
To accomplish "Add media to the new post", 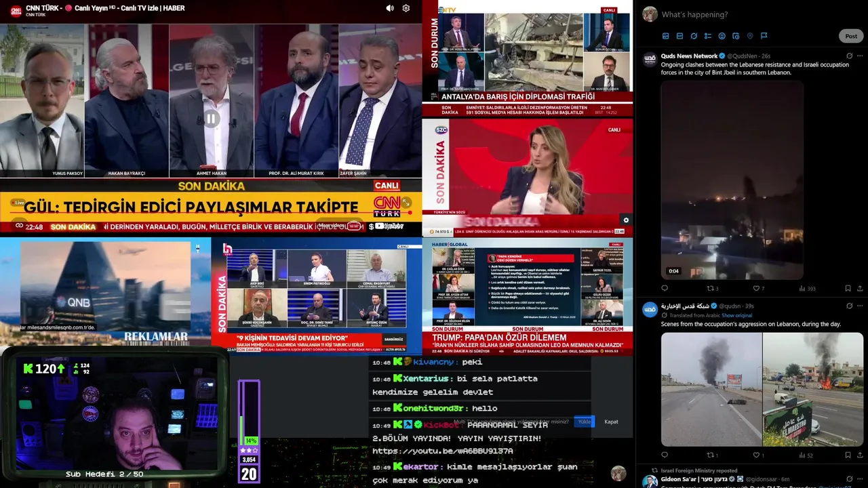I will pyautogui.click(x=665, y=36).
